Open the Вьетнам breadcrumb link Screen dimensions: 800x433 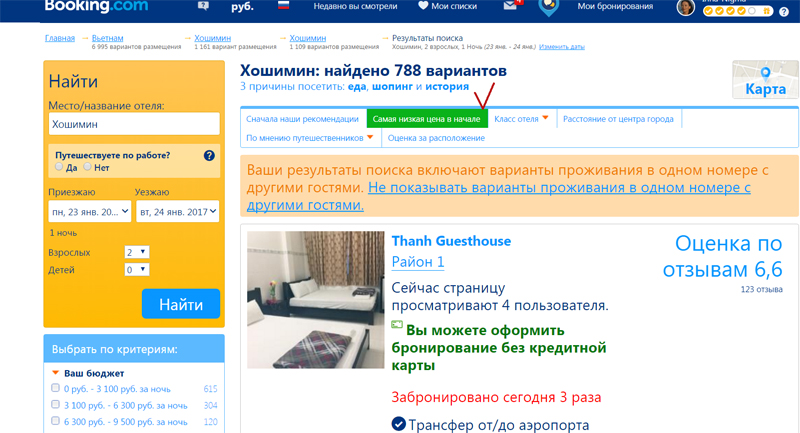click(107, 38)
